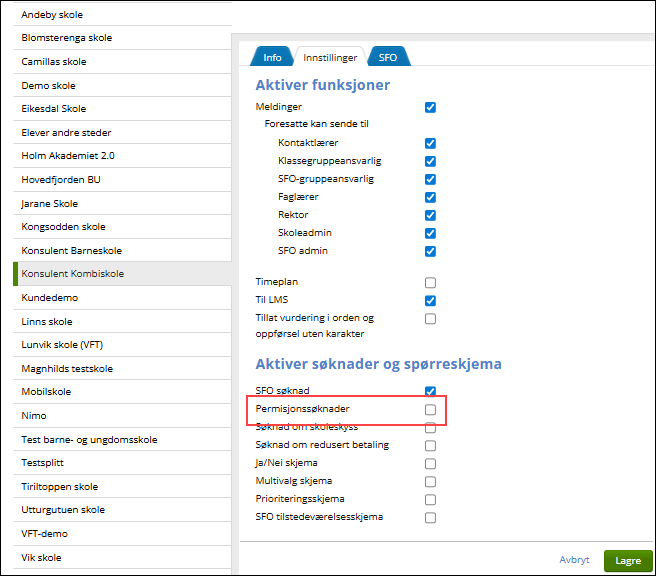
Task: Uncheck the Meldinger checkbox
Action: point(430,107)
